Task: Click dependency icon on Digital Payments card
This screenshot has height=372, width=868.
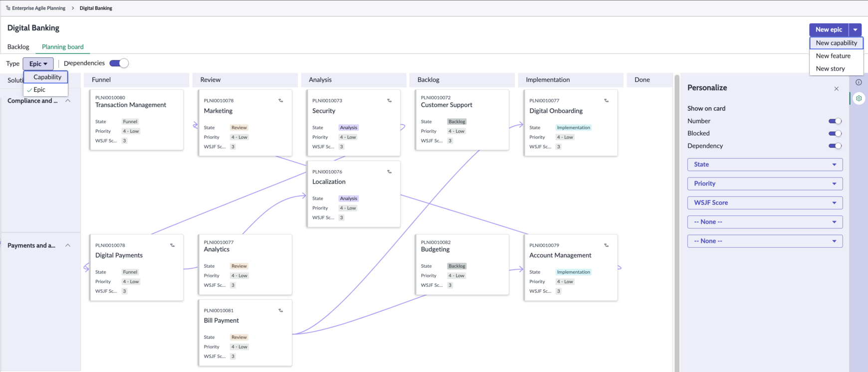Action: point(173,245)
